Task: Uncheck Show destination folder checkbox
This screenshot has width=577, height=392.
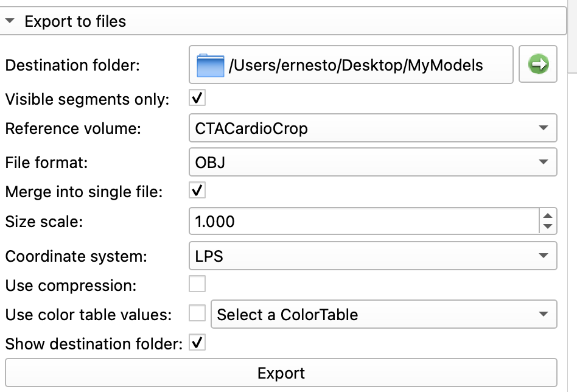Action: [x=197, y=343]
